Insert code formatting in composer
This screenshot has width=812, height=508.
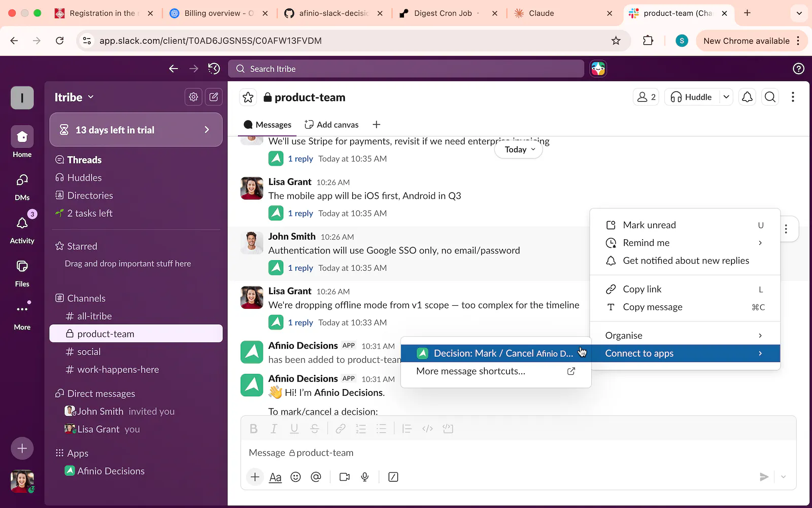click(x=428, y=429)
